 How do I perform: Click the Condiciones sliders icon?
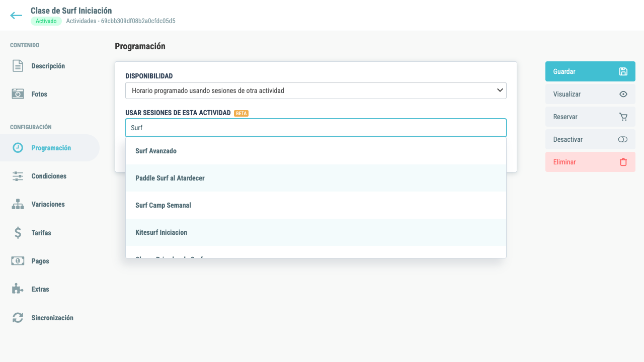click(x=18, y=176)
